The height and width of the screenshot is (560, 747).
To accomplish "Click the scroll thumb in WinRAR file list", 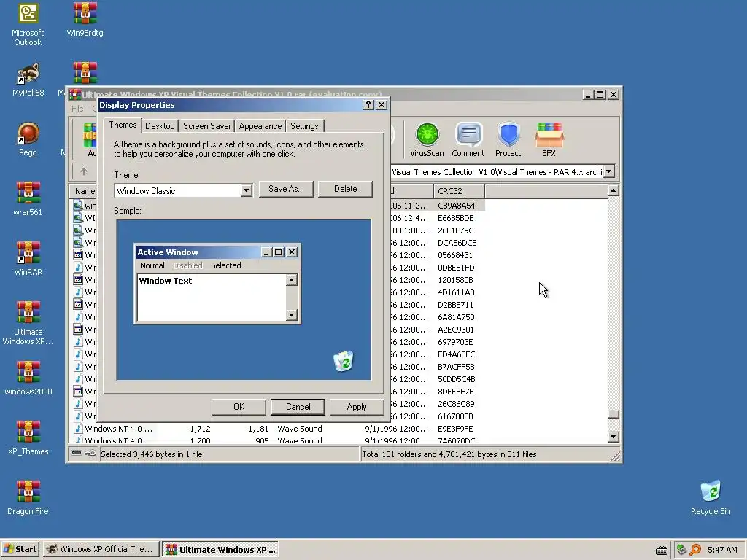I will pyautogui.click(x=613, y=414).
